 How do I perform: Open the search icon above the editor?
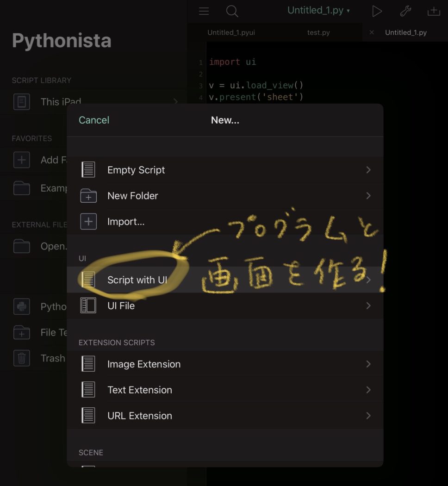coord(231,11)
